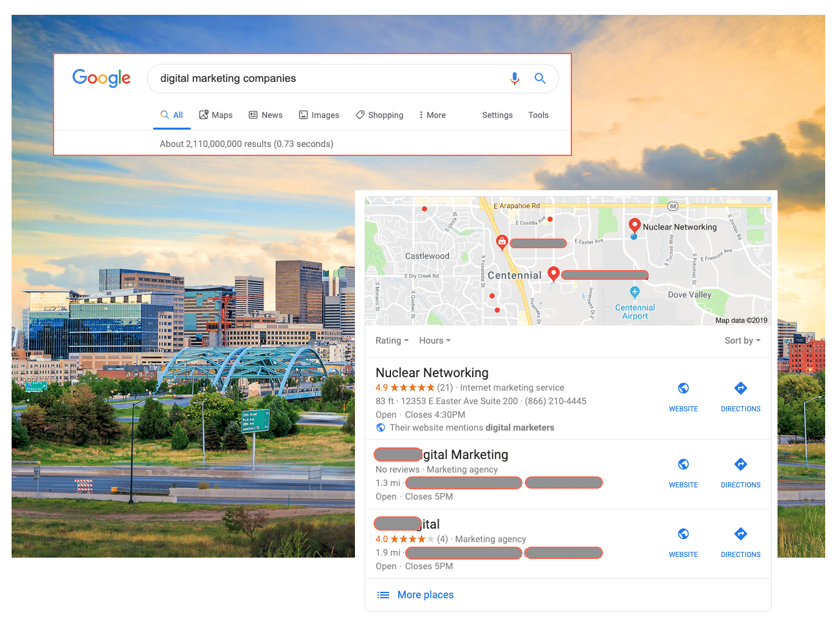Switch to the Shopping tab
This screenshot has height=635, width=840.
pos(379,115)
